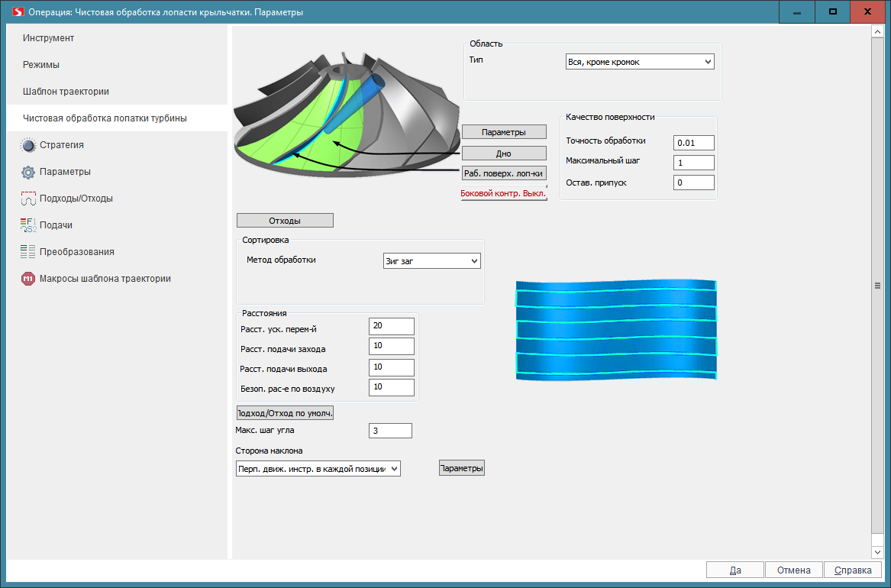Open Макросы шаблона траектории page
This screenshot has width=891, height=588.
pyautogui.click(x=105, y=279)
